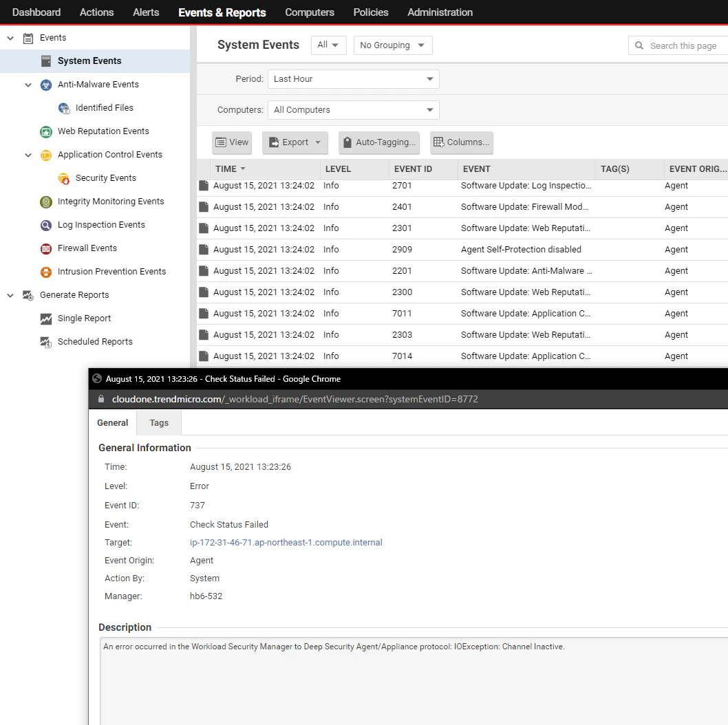Open the ip-172-31-46-71 target link

coord(286,542)
